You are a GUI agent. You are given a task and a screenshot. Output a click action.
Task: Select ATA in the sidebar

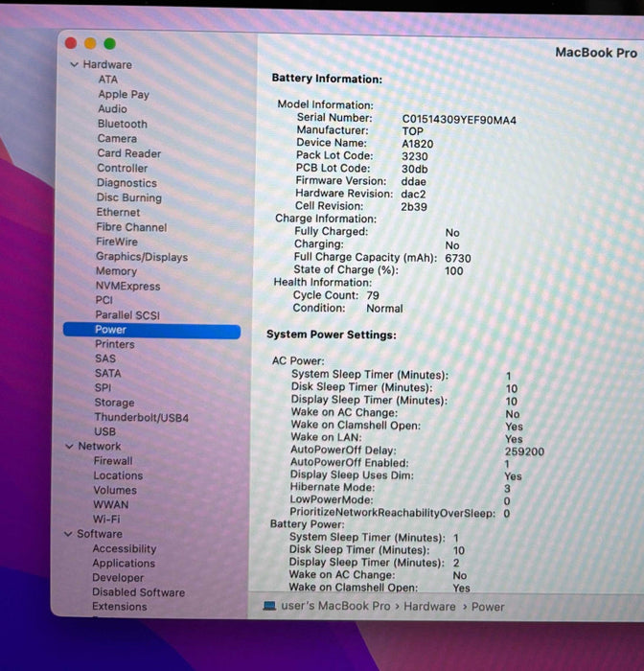click(x=108, y=80)
